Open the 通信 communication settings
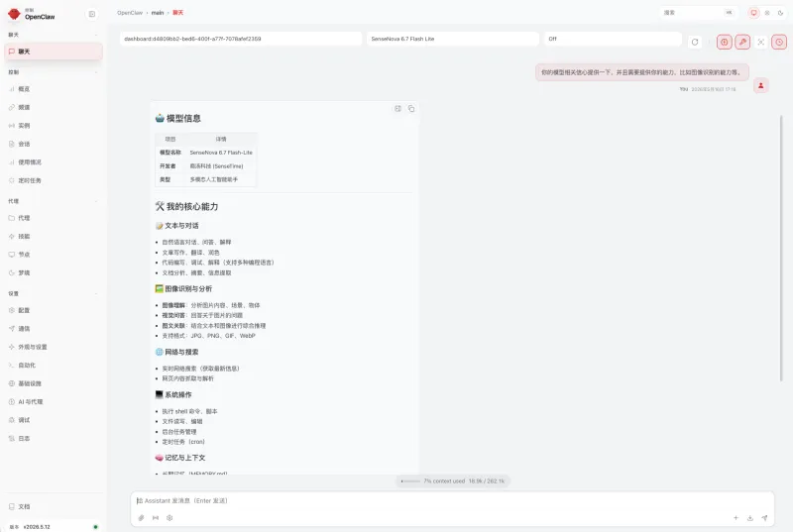The width and height of the screenshot is (793, 532). (x=54, y=328)
